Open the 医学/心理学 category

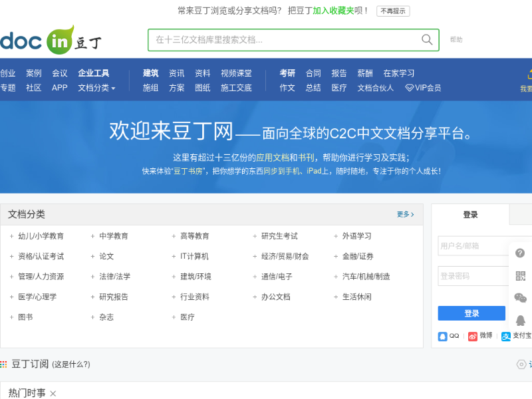coord(37,297)
